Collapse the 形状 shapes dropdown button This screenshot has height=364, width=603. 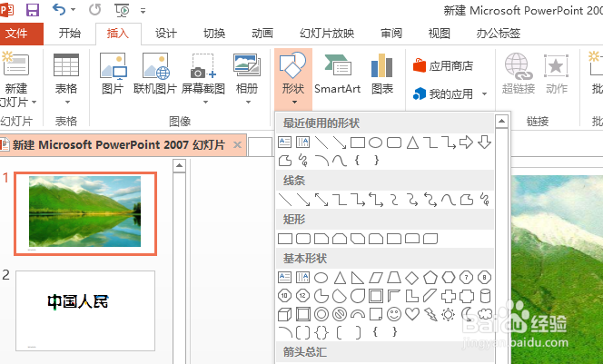click(293, 78)
